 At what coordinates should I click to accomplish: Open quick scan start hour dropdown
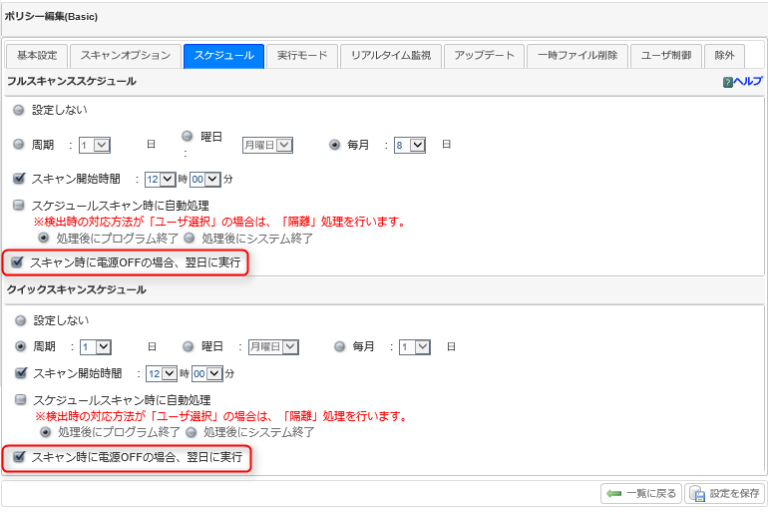(162, 374)
